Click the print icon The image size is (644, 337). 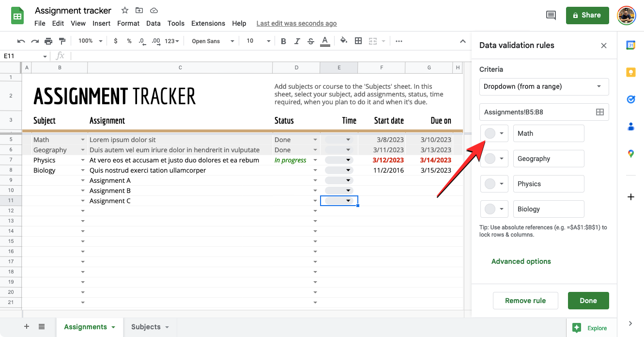pyautogui.click(x=48, y=41)
